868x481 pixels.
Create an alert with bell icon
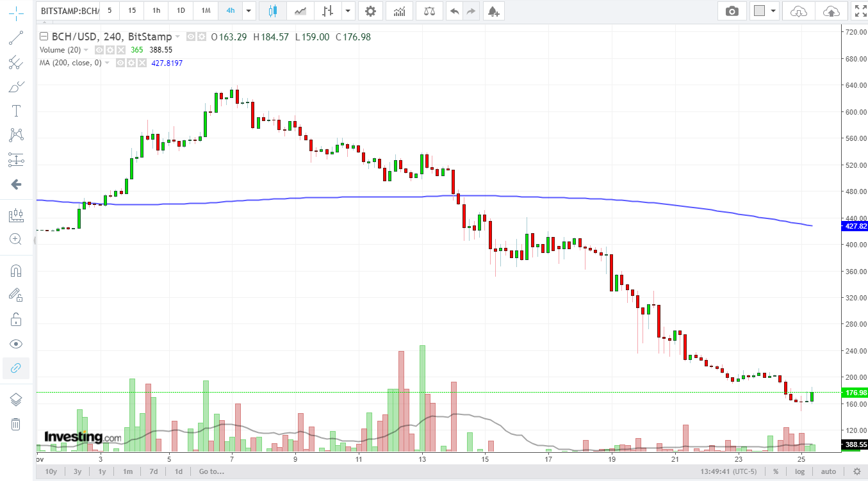492,11
